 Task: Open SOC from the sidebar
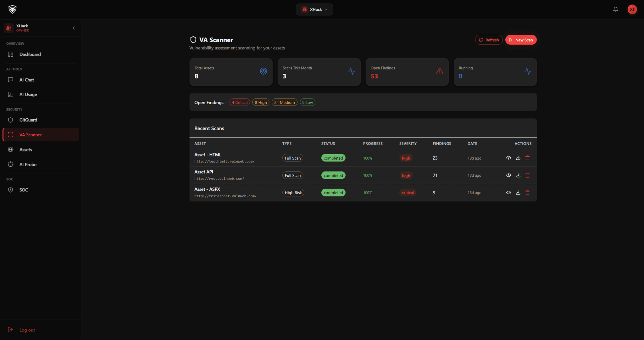41,190
